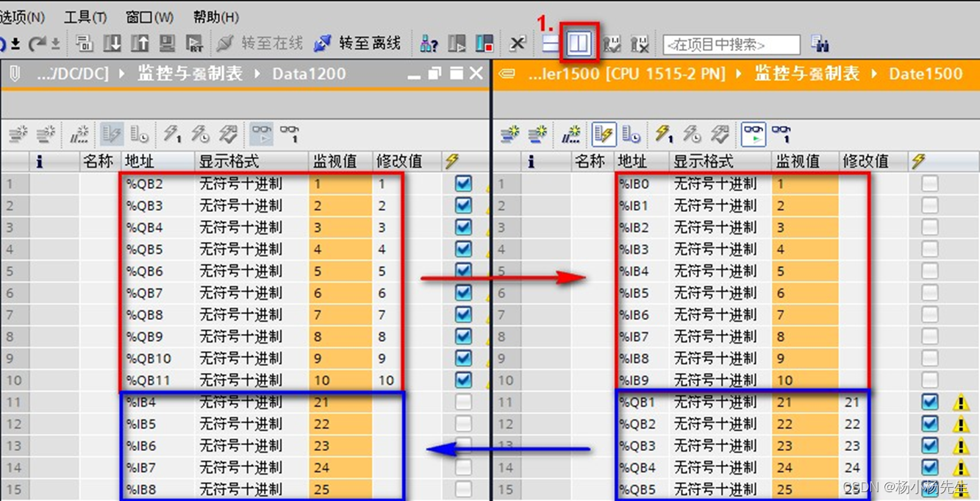Click the compile icon in the main toolbar
The height and width of the screenshot is (501, 980).
[x=85, y=44]
